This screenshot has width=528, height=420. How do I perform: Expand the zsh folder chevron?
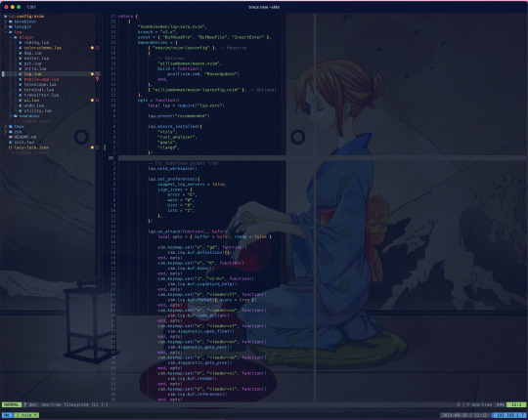(6, 132)
